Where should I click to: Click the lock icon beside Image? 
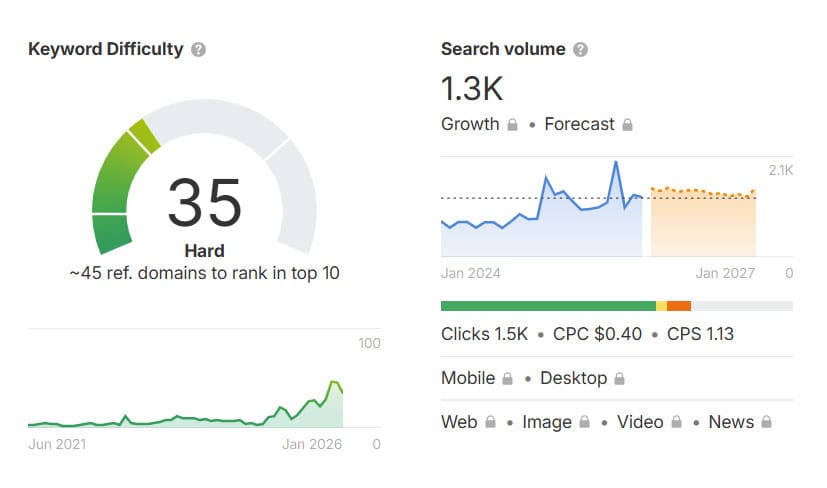click(585, 423)
